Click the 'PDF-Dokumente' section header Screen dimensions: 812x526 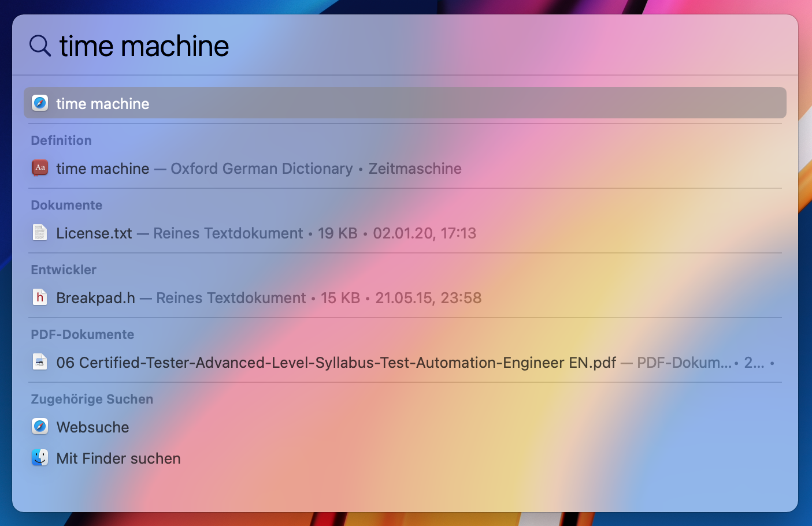coord(83,334)
